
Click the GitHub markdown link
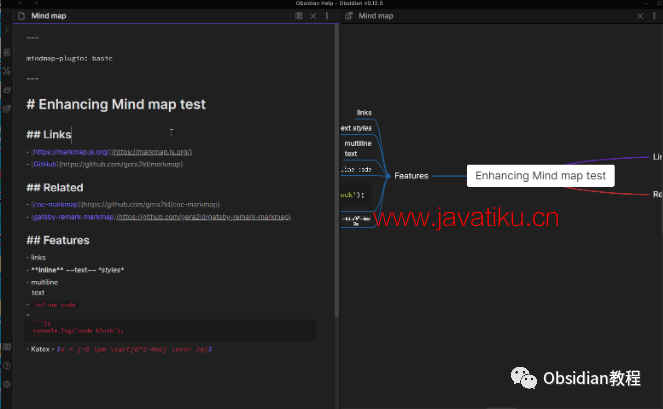tap(45, 164)
